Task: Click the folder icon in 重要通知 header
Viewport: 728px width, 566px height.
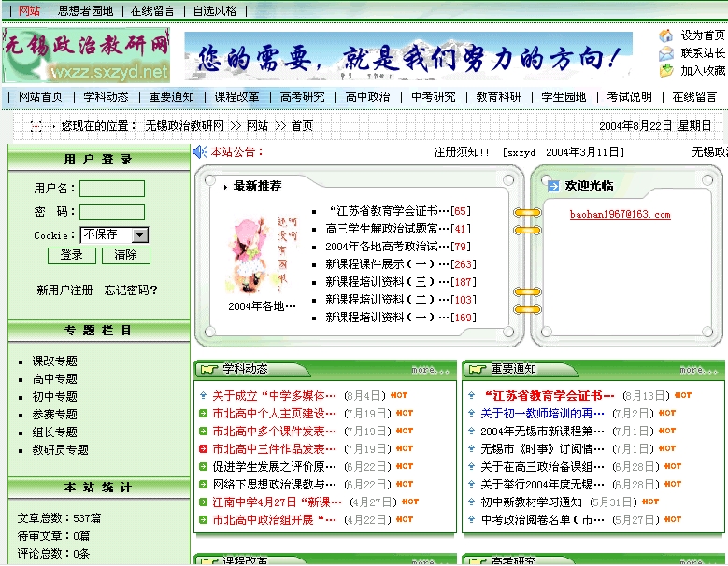Action: (x=477, y=370)
